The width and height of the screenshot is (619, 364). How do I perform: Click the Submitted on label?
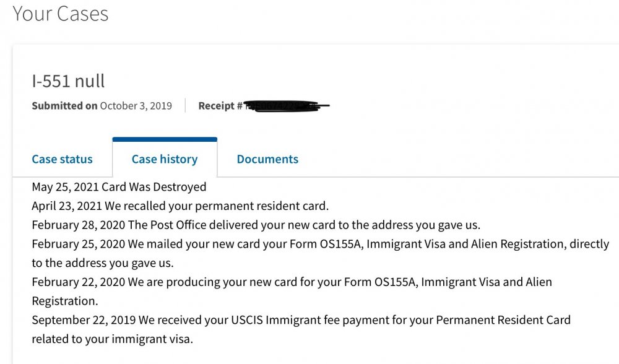tap(64, 106)
